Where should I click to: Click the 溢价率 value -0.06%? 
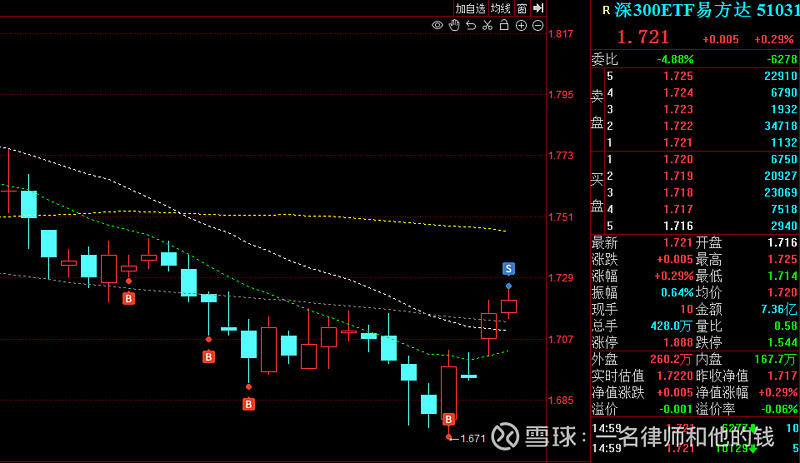coord(779,409)
